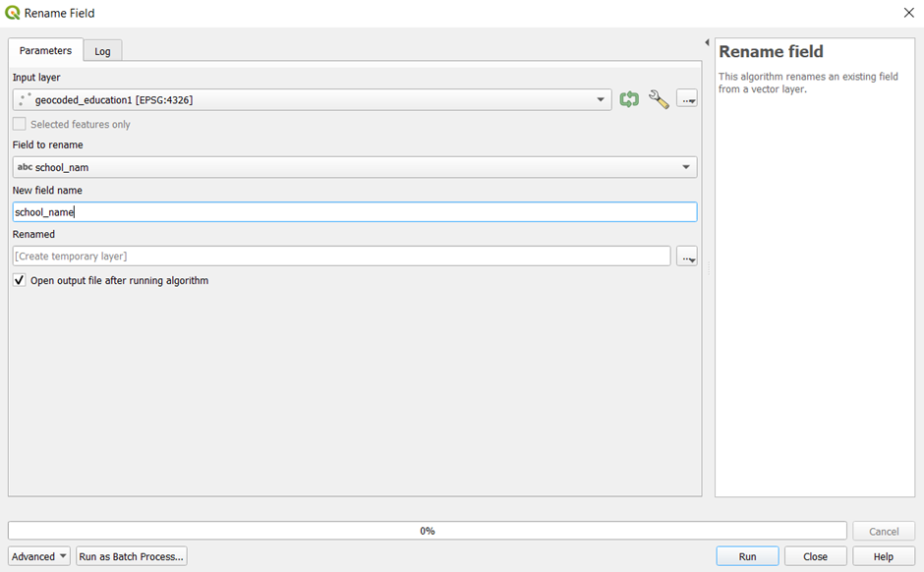Click browse button next to Input layer
Image resolution: width=924 pixels, height=572 pixels.
click(x=686, y=99)
